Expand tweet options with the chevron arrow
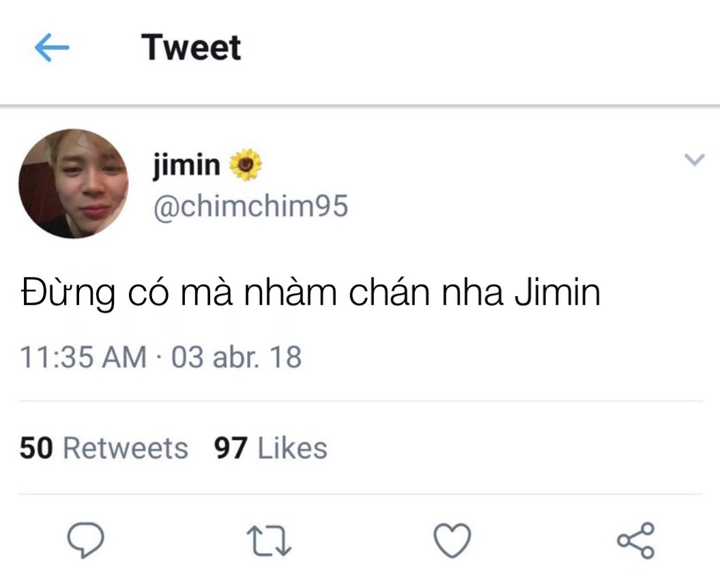 [x=694, y=160]
